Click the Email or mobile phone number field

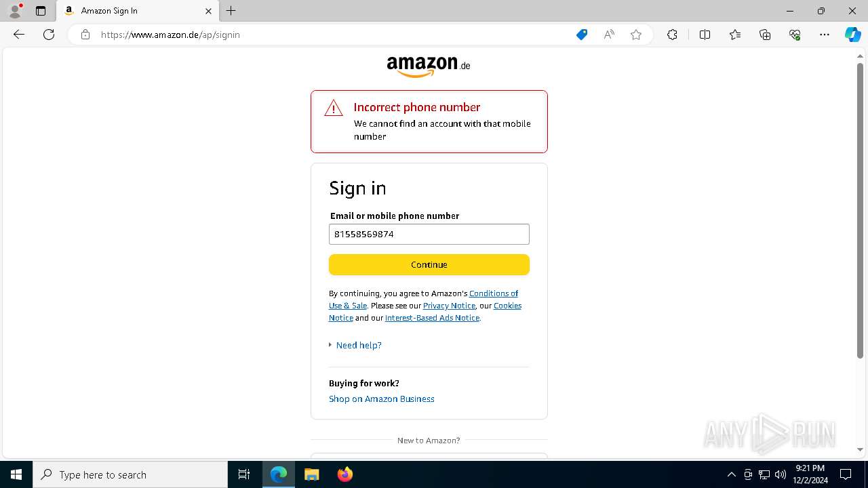[429, 234]
